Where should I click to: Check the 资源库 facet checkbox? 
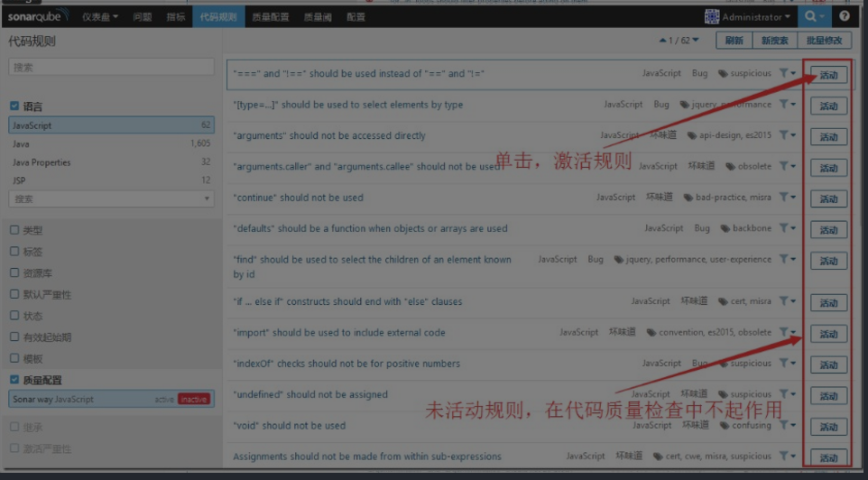click(x=14, y=272)
